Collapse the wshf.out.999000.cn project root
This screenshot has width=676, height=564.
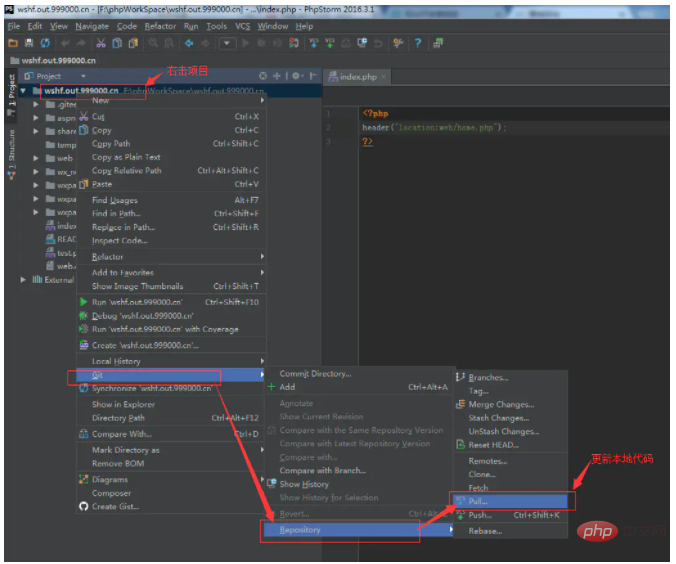(x=22, y=91)
